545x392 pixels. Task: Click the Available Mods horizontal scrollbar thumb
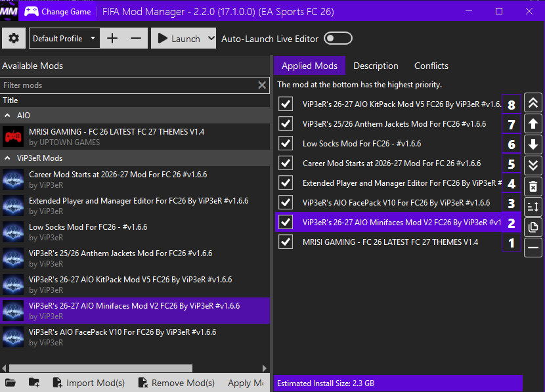100,368
